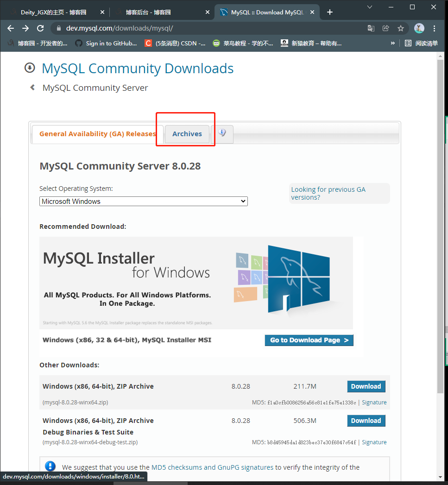Open the 阅读清单 reading list
448x485 pixels.
click(422, 43)
